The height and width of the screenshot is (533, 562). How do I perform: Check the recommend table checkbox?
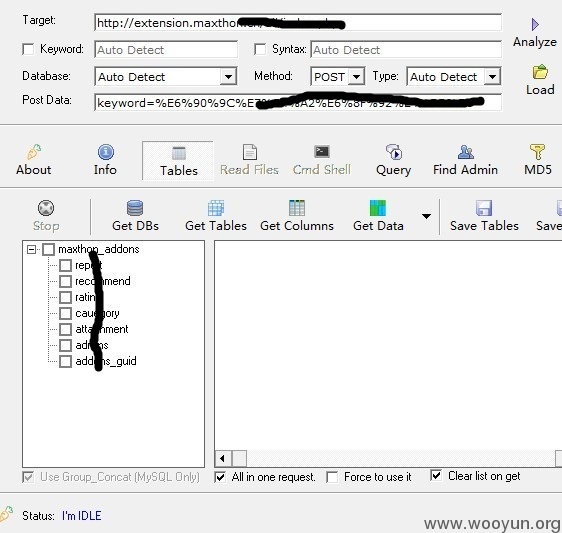point(65,281)
